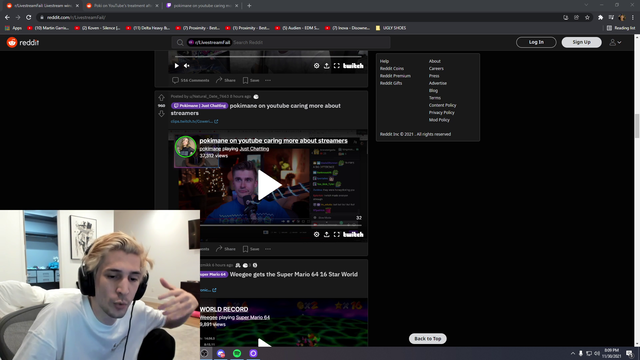Click the Reddit search magnifier icon
This screenshot has height=360, width=640.
180,42
